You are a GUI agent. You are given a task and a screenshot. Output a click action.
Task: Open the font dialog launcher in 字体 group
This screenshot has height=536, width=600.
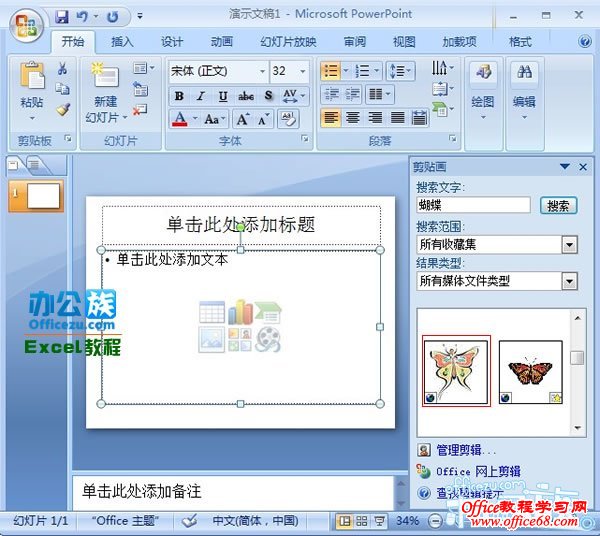[x=305, y=139]
